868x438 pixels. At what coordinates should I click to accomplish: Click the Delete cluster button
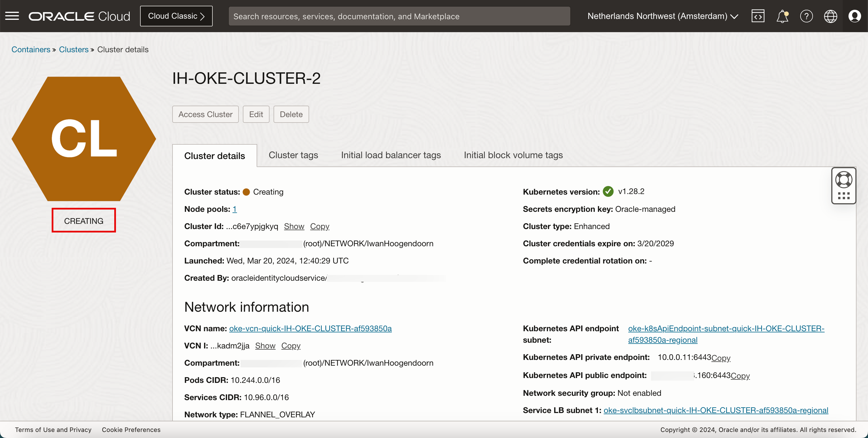click(291, 114)
